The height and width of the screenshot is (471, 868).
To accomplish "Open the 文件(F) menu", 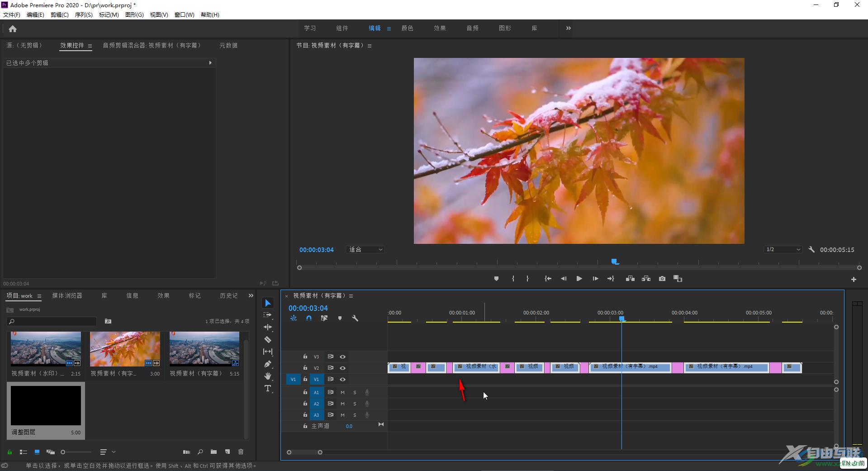I will (x=12, y=15).
